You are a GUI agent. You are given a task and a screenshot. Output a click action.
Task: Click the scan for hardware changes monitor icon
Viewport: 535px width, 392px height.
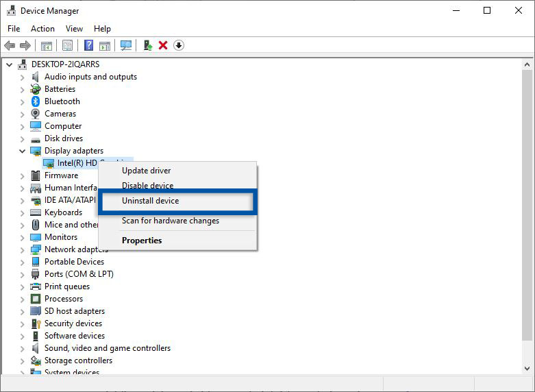click(x=126, y=45)
